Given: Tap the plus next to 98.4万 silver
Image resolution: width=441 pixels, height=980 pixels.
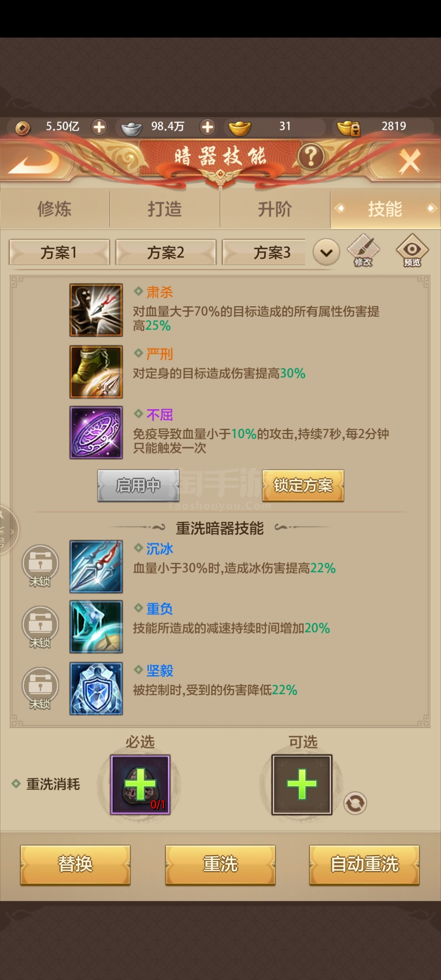Looking at the screenshot, I should point(207,127).
